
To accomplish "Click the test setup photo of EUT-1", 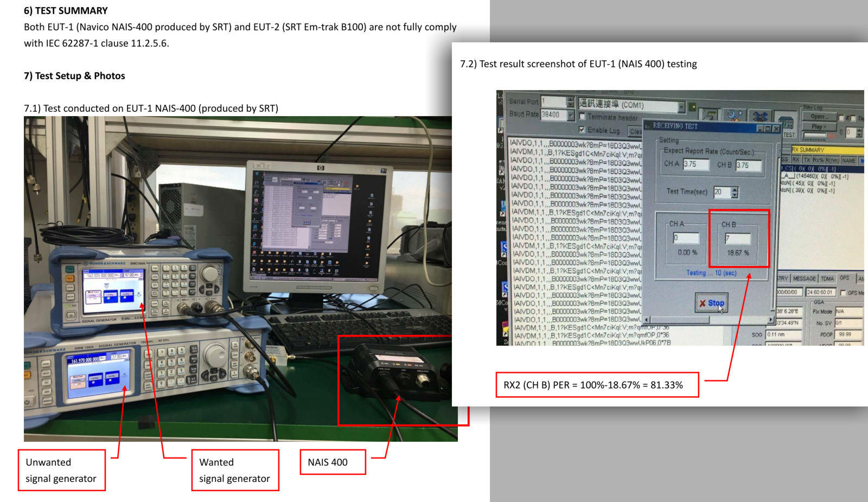I will (238, 278).
